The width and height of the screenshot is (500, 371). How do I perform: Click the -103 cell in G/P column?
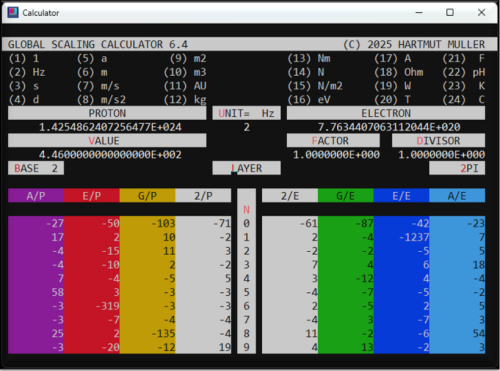point(163,223)
